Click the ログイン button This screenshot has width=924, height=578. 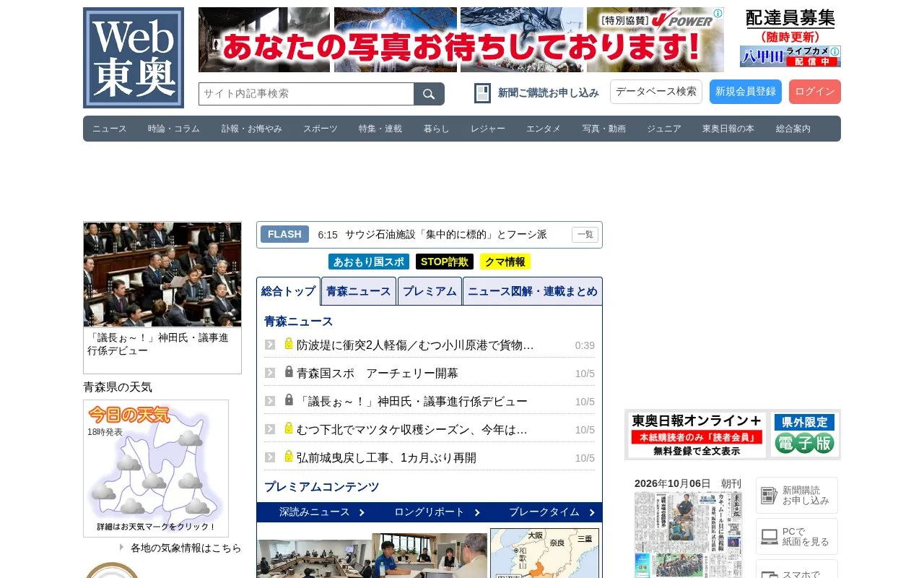tap(815, 92)
